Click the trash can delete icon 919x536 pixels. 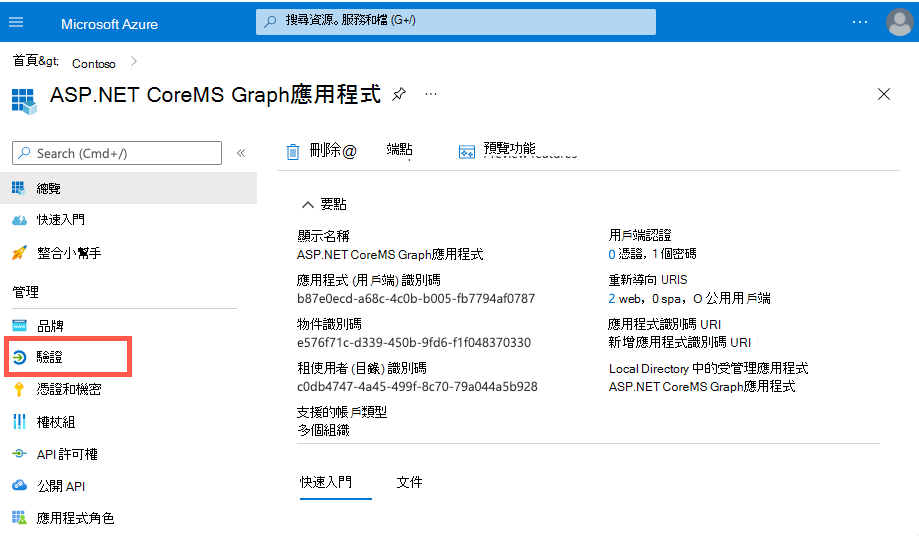[x=293, y=152]
